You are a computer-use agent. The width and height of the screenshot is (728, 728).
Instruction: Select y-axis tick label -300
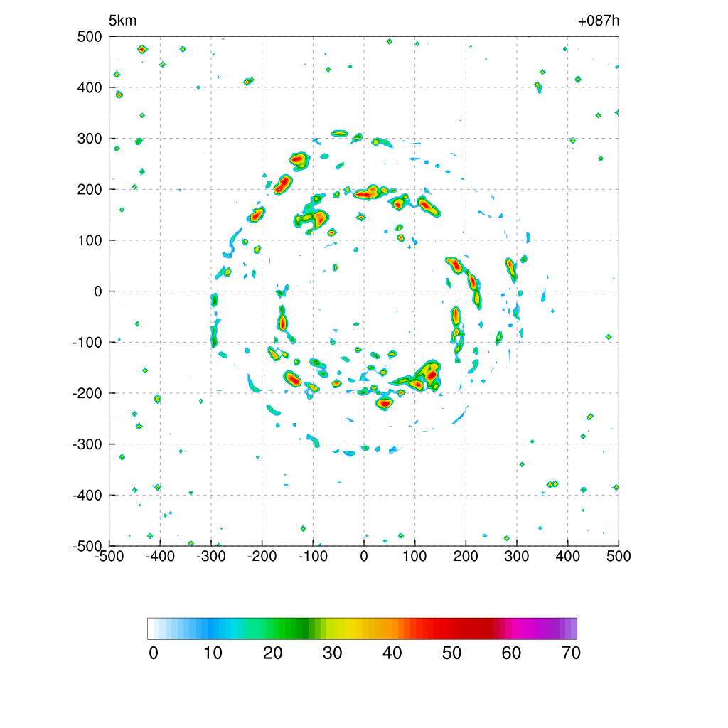(87, 444)
